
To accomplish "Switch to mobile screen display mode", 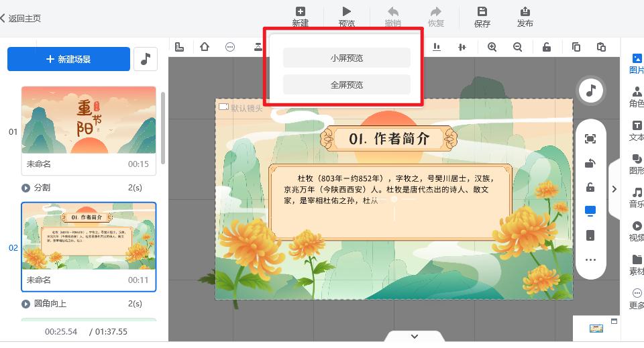I will [590, 235].
